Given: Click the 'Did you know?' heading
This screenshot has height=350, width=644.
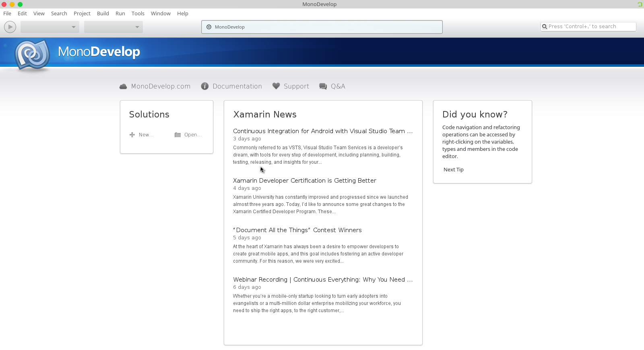Looking at the screenshot, I should [475, 115].
